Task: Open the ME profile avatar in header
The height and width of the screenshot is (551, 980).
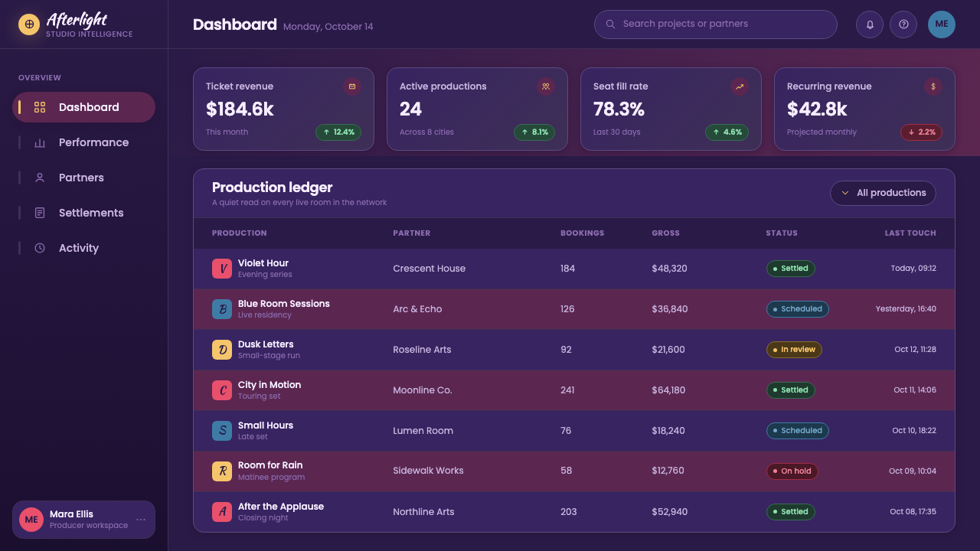Action: [942, 24]
